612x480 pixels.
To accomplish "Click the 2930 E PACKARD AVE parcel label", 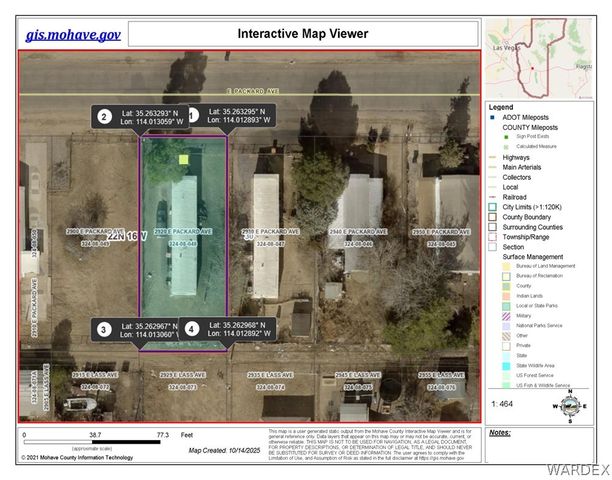I will pos(270,231).
